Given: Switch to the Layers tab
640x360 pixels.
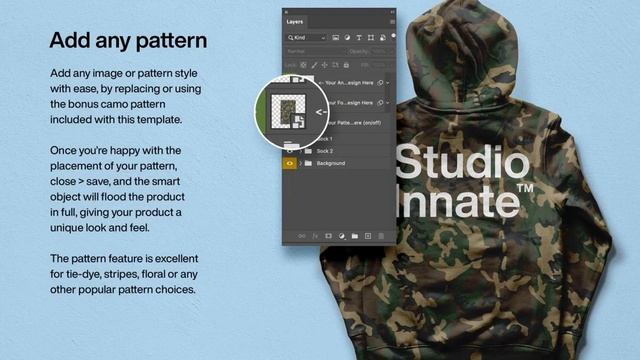Looking at the screenshot, I should click(x=295, y=22).
